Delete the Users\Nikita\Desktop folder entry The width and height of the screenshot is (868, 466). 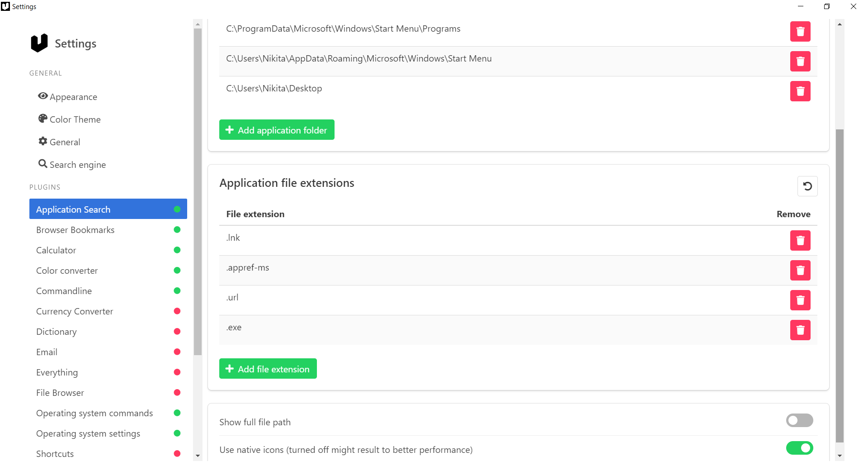800,91
